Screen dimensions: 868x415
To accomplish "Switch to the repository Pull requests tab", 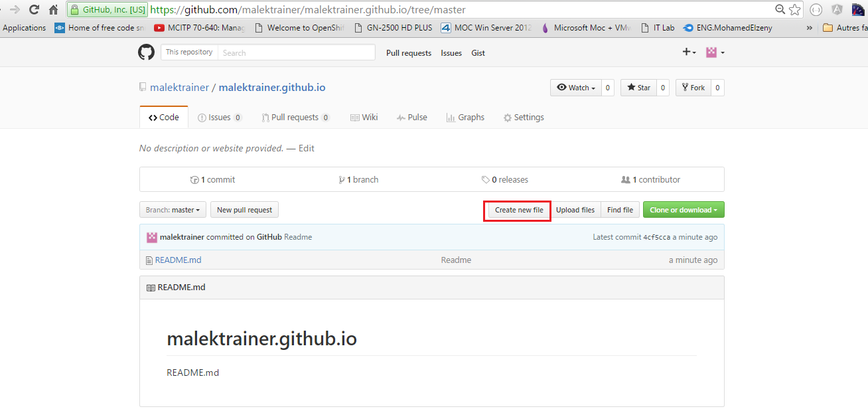I will coord(295,118).
